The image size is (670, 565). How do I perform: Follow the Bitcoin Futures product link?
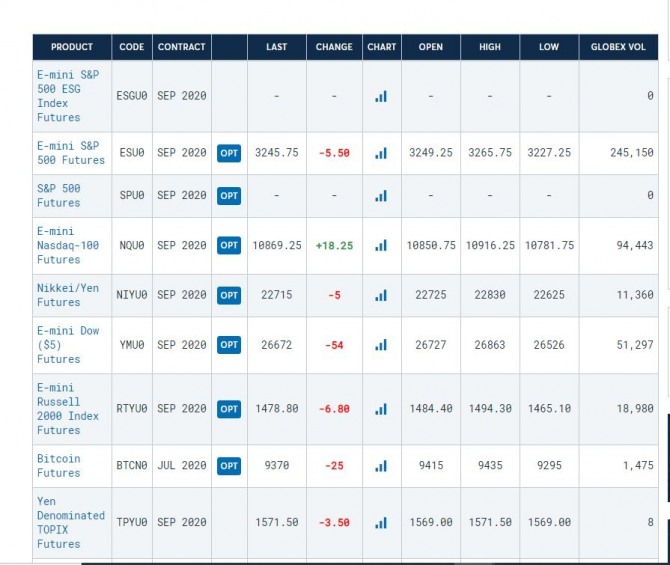[59, 465]
